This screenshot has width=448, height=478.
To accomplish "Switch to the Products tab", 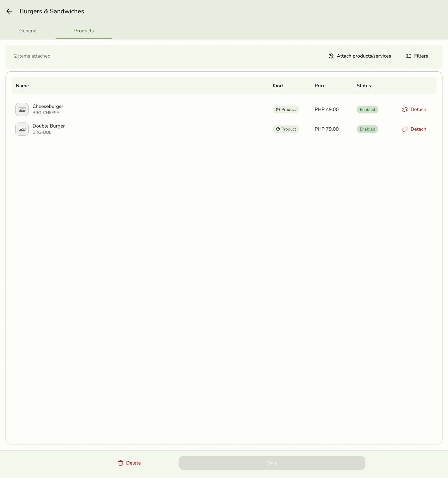I will [84, 31].
